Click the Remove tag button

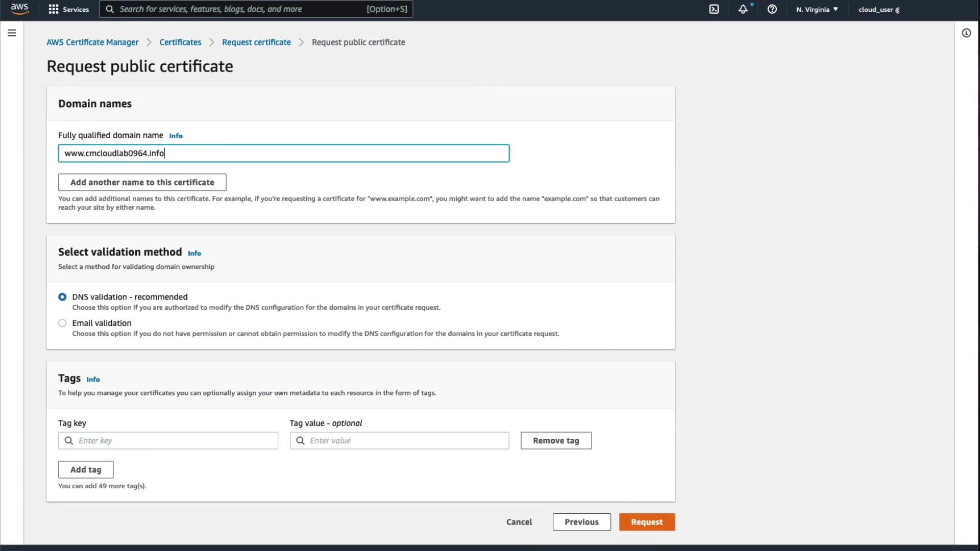pos(556,440)
